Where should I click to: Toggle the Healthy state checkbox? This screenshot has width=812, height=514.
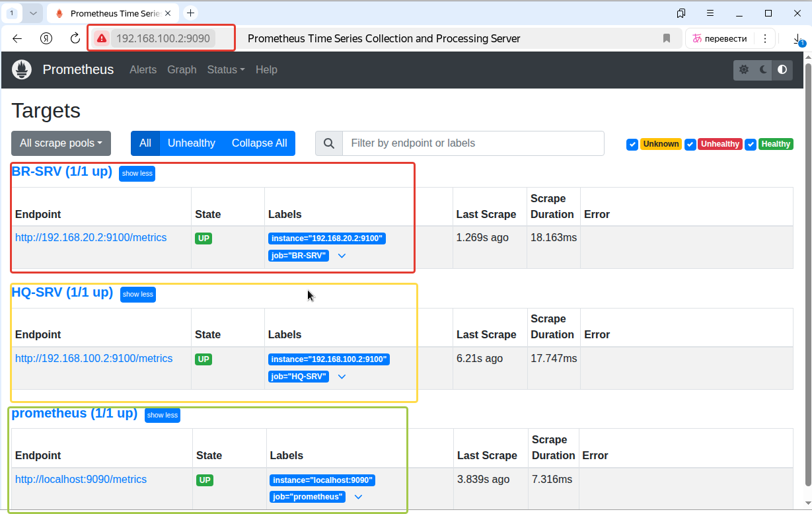[x=751, y=144]
